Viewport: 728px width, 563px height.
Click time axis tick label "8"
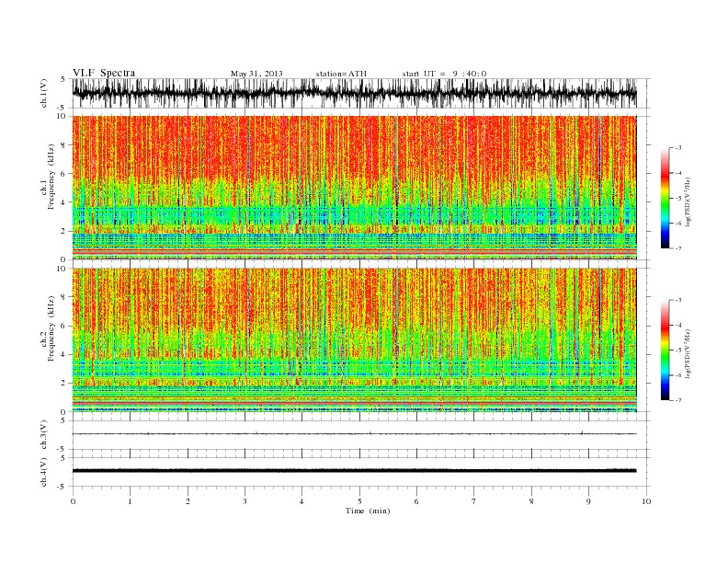531,501
